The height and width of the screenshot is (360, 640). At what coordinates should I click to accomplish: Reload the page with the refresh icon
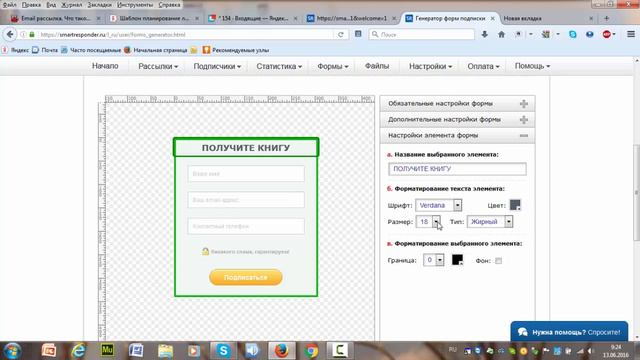point(340,35)
